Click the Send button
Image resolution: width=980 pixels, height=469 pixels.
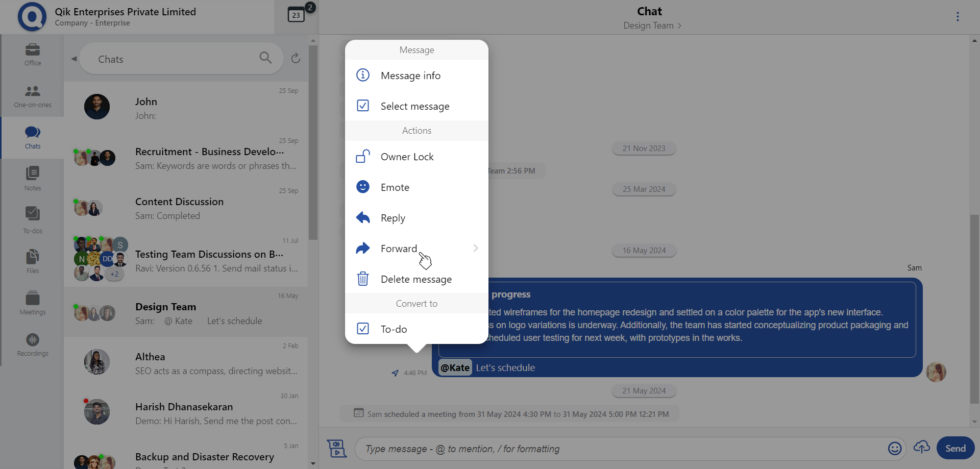tap(955, 448)
